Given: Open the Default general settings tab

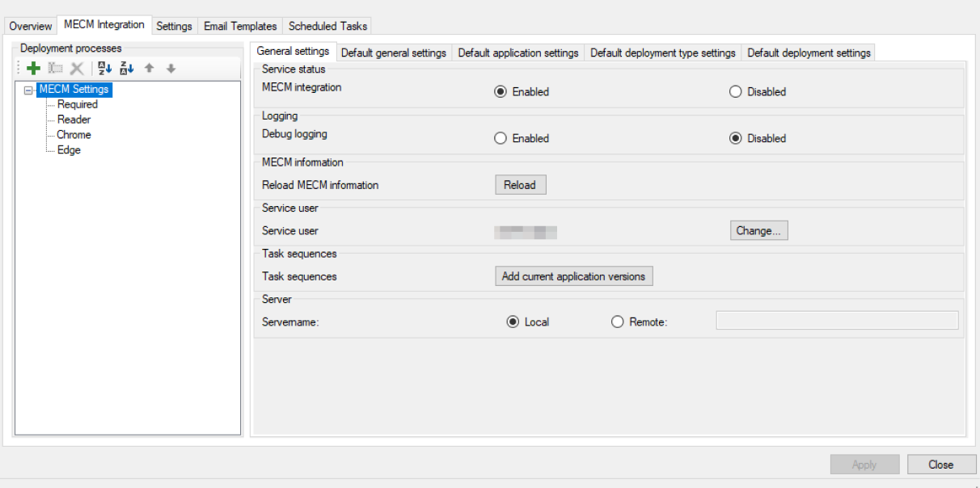Looking at the screenshot, I should pos(394,53).
